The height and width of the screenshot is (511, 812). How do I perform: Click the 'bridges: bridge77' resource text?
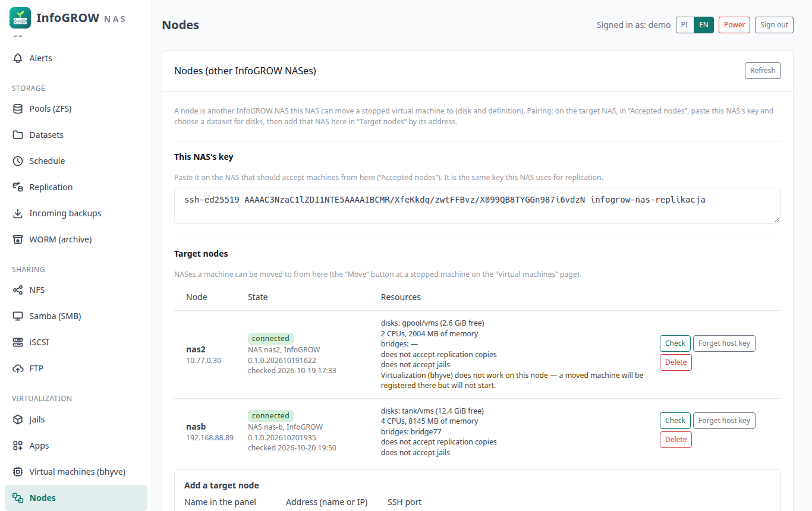[411, 432]
